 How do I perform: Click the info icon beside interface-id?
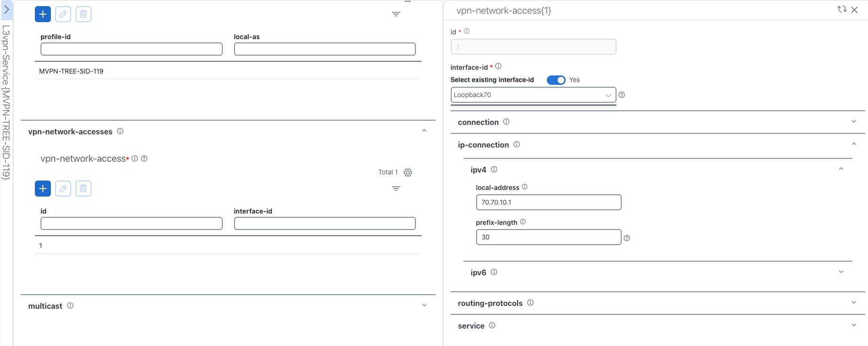[x=498, y=66]
